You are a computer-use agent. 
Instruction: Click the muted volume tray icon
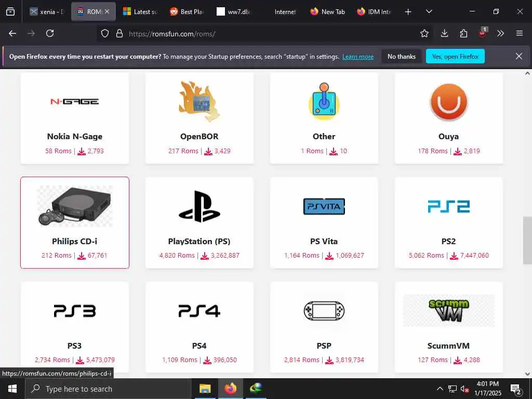click(x=465, y=389)
